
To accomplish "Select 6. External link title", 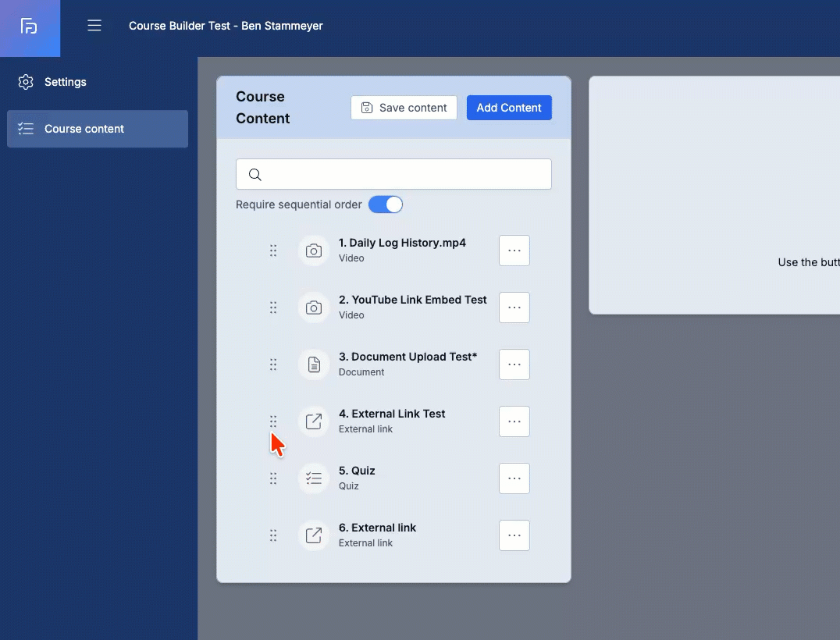I will pos(377,528).
